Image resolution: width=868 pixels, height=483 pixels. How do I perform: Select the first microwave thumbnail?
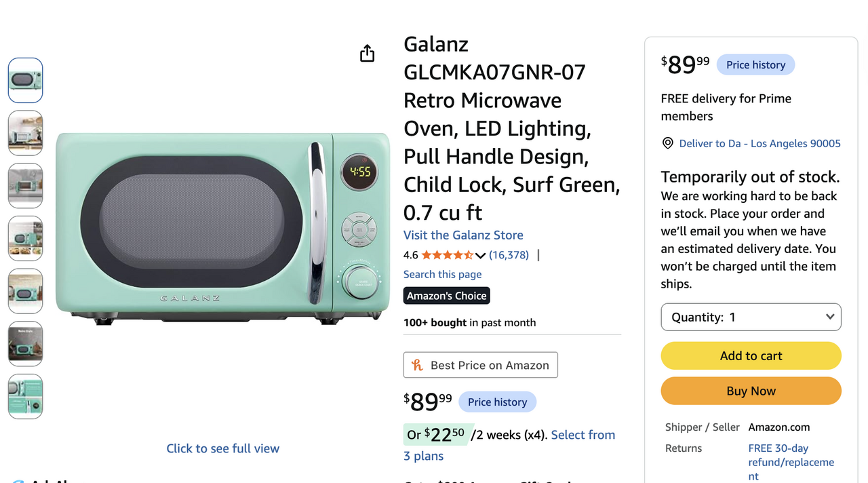tap(25, 80)
